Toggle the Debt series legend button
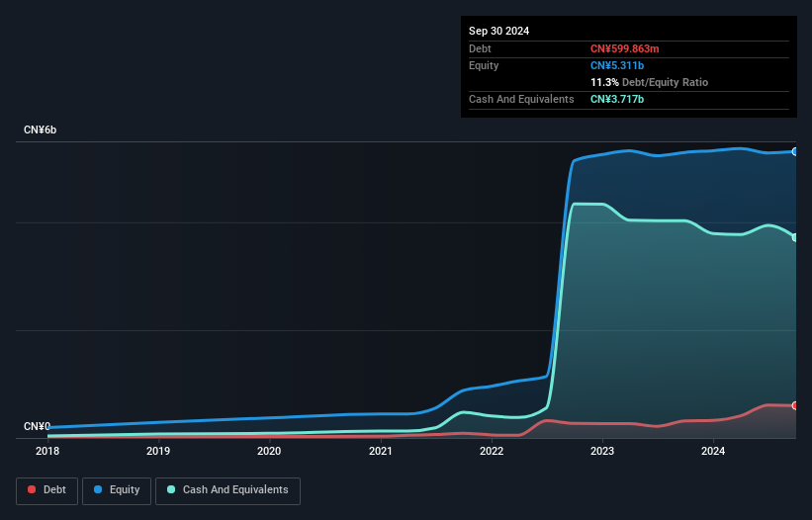812x520 pixels. [x=47, y=490]
